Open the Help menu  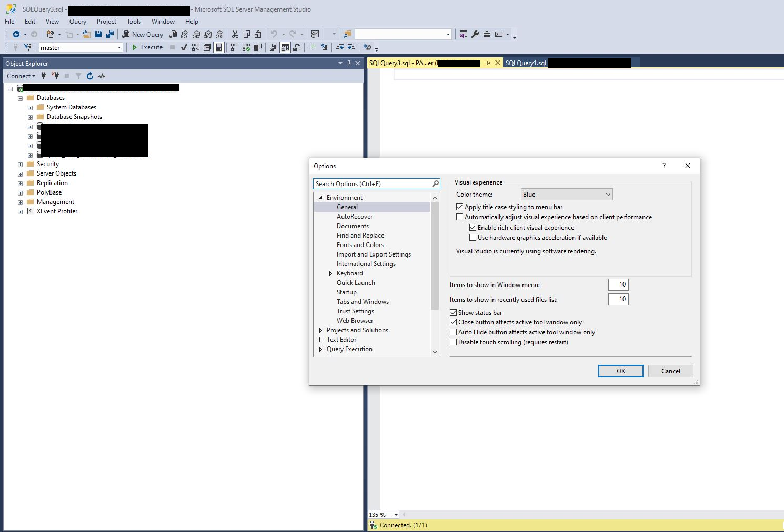[x=192, y=22]
